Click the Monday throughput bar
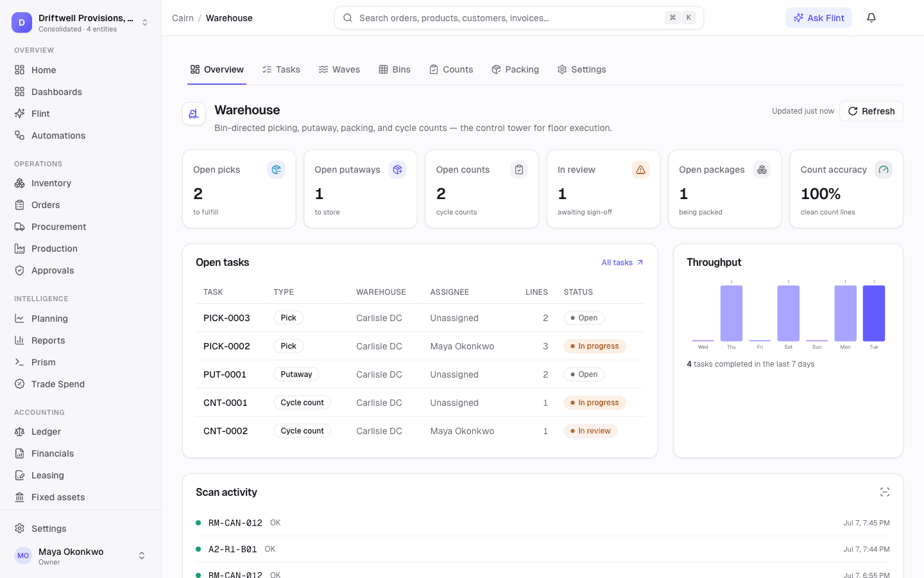This screenshot has width=924, height=578. click(x=845, y=313)
